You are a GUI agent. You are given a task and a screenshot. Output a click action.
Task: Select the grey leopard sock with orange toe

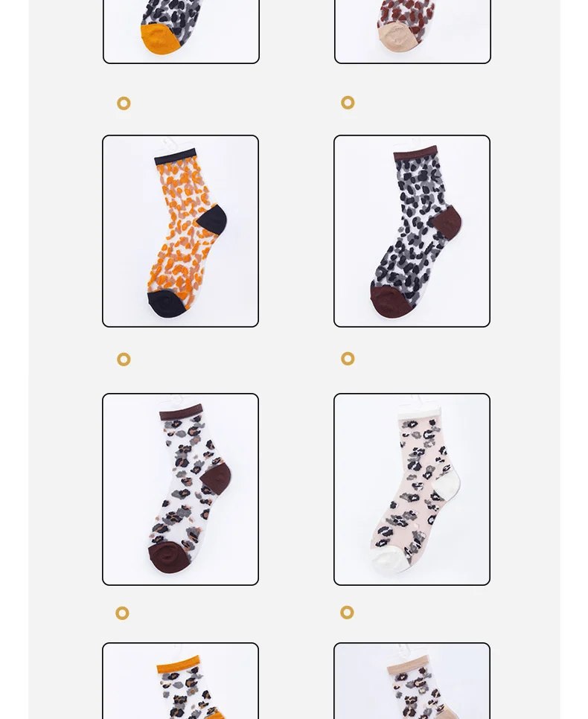(181, 31)
